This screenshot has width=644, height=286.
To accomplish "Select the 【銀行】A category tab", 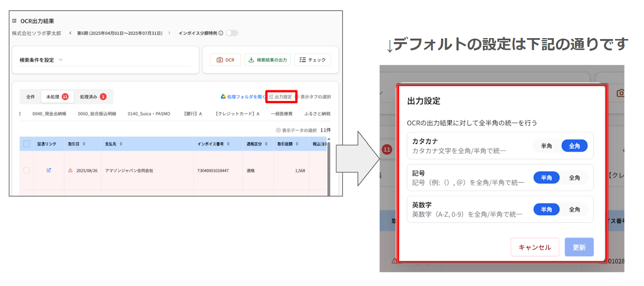I will point(192,114).
